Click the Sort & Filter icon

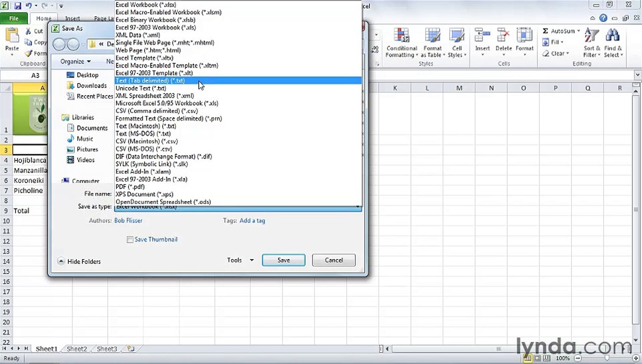pos(591,36)
